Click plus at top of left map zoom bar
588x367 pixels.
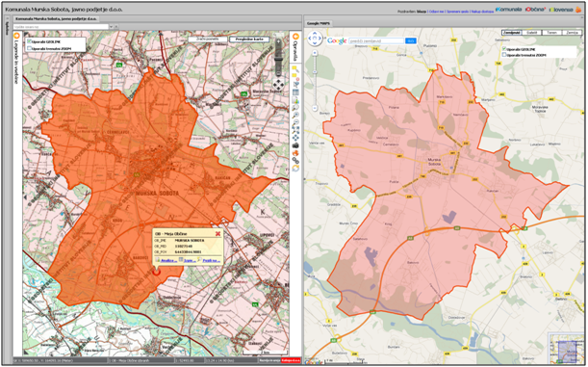[x=279, y=41]
